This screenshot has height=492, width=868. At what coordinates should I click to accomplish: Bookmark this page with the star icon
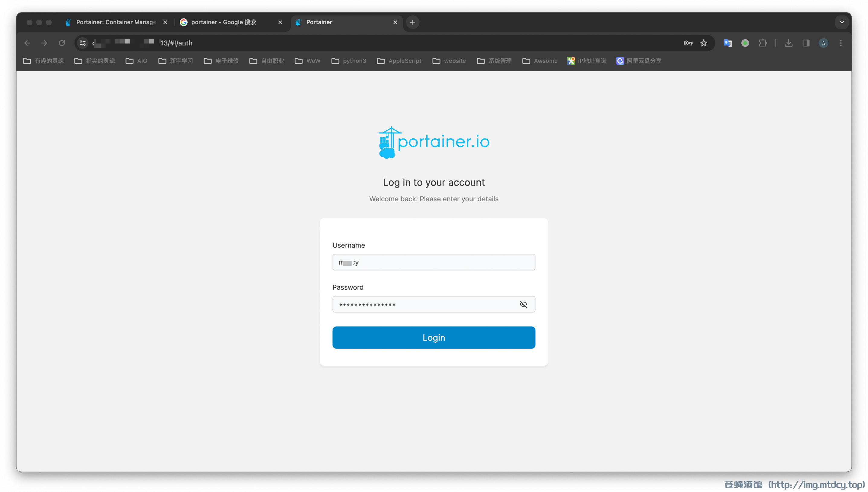[704, 43]
